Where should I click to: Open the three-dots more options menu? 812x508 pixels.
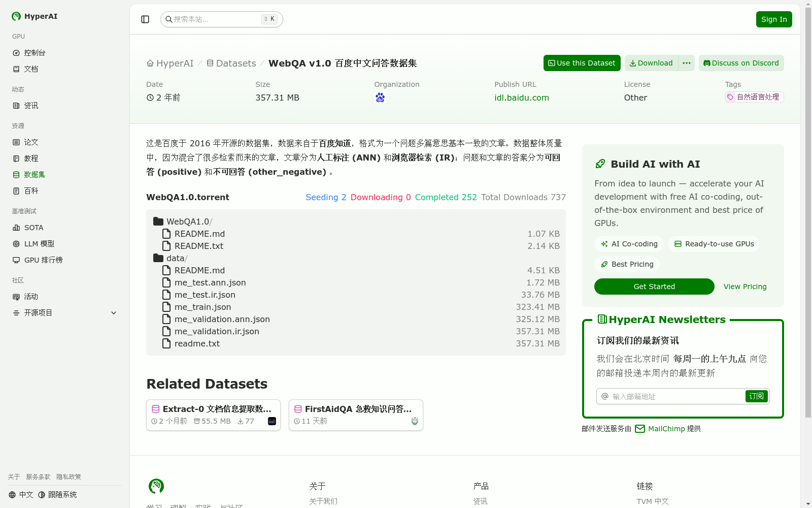(x=687, y=63)
